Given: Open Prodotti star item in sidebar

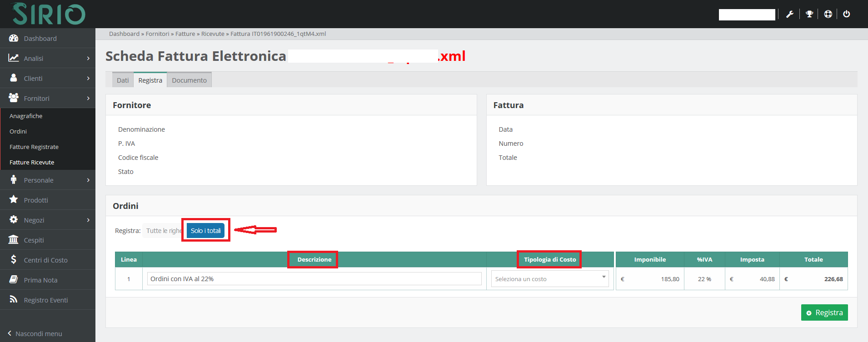Looking at the screenshot, I should tap(35, 200).
